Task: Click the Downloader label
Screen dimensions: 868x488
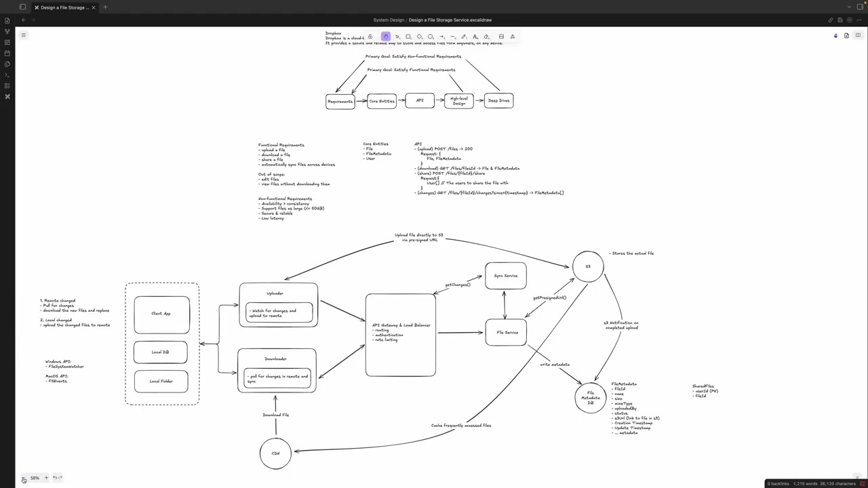Action: pos(275,359)
